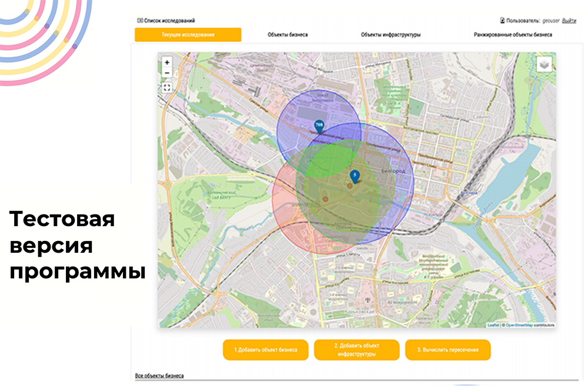Image resolution: width=588 pixels, height=392 pixels.
Task: Select the orange dot below marker 5
Action: coord(350,186)
